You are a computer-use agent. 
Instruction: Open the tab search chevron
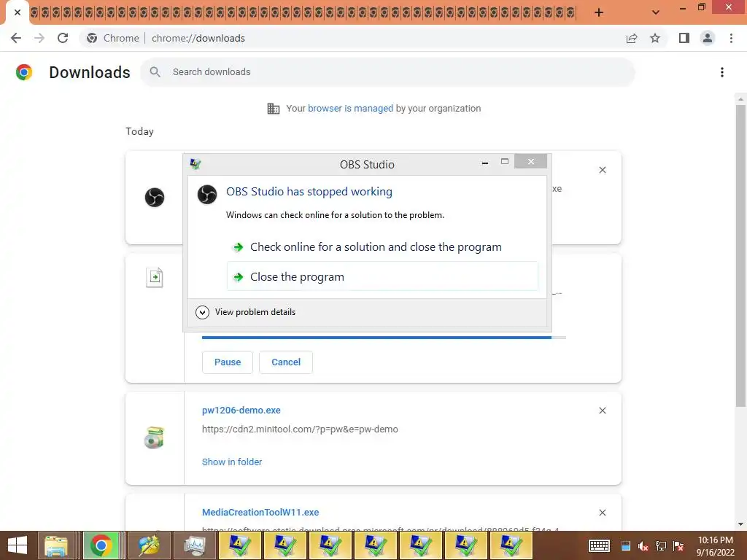(x=656, y=13)
